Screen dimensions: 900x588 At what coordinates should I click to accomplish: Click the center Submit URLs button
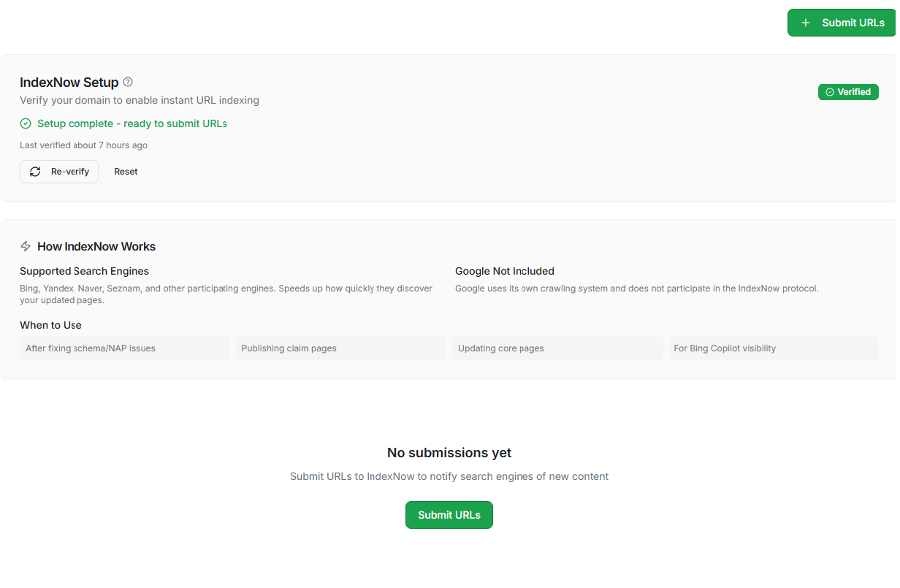pos(449,514)
